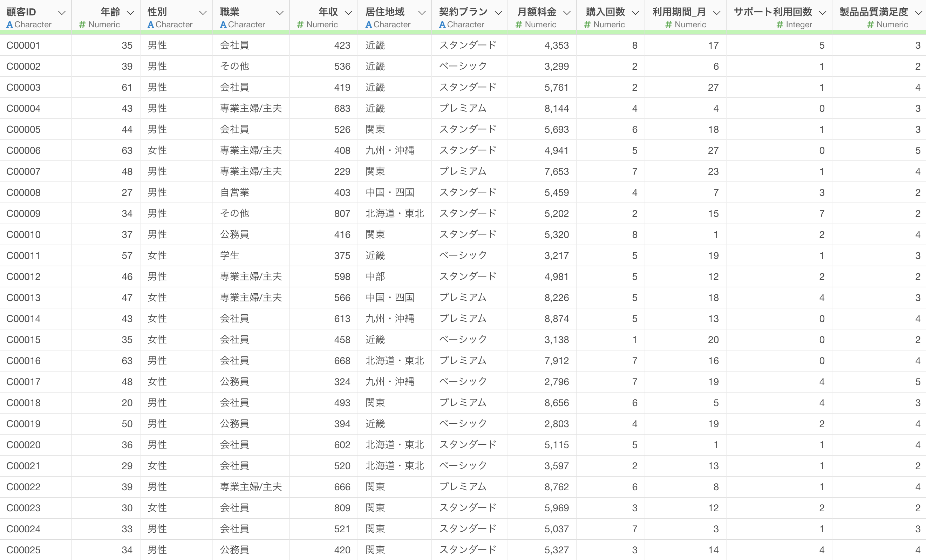
Task: Select the 製品品質満足度 column header
Action: click(x=873, y=12)
